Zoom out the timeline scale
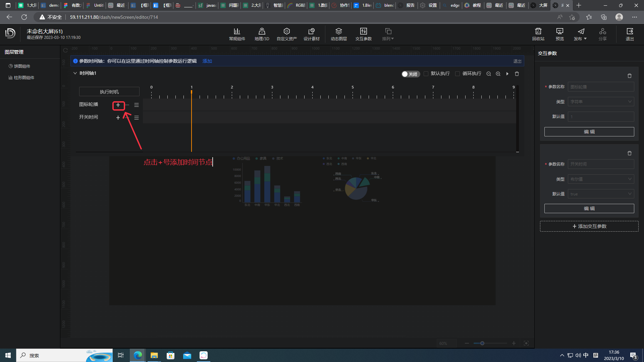The height and width of the screenshot is (362, 644). (x=489, y=74)
